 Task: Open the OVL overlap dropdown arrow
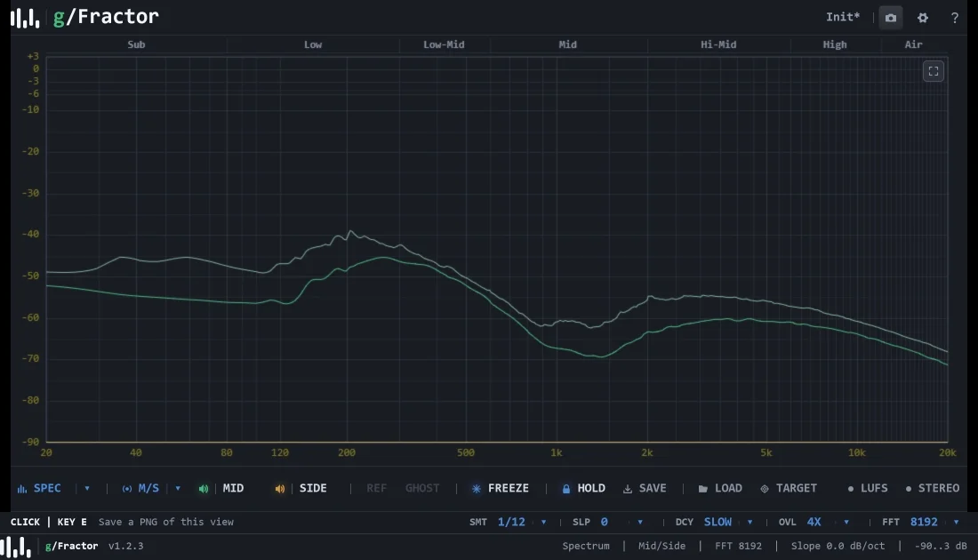(846, 522)
